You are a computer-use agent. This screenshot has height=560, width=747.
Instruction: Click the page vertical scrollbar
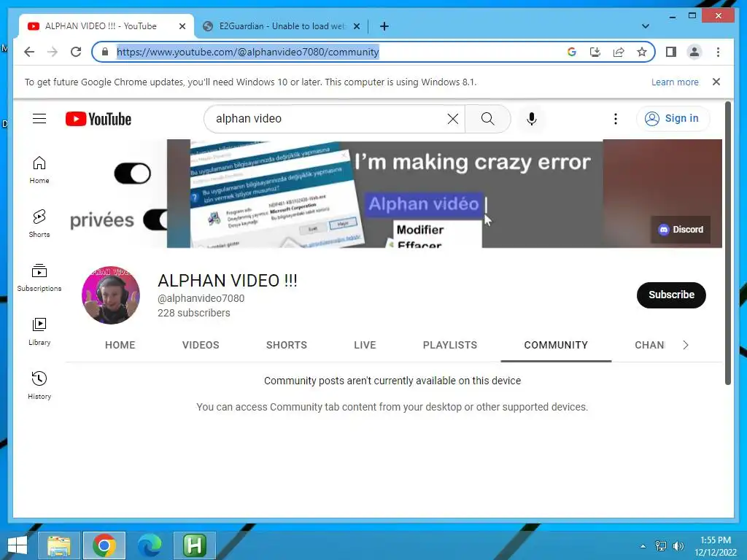(x=727, y=243)
